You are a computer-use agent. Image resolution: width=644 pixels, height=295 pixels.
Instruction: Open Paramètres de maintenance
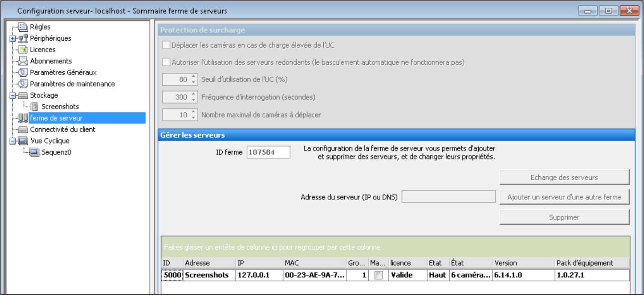[72, 84]
